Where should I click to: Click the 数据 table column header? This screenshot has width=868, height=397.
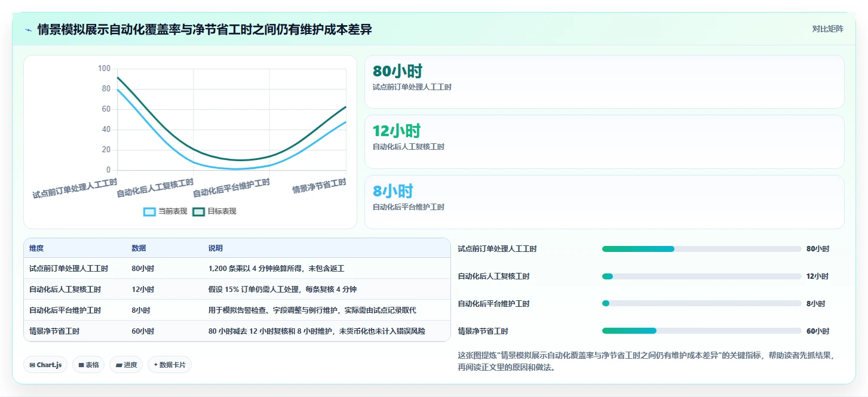[139, 248]
